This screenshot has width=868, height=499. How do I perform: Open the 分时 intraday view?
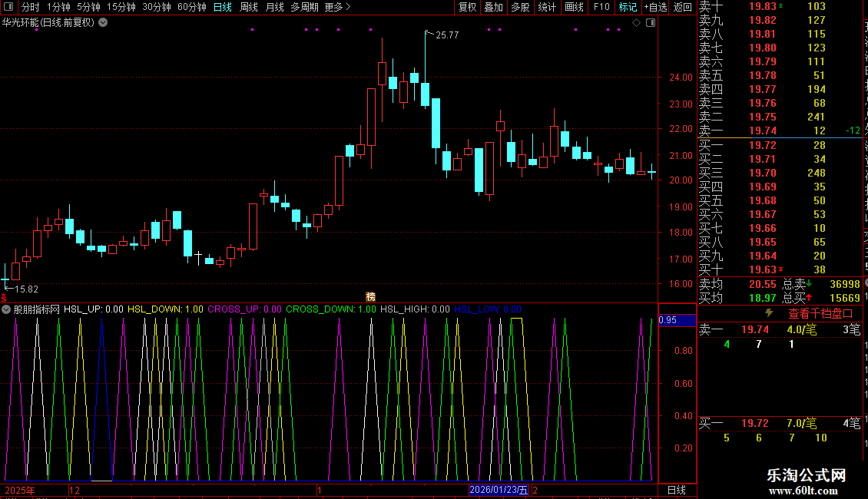coord(31,7)
